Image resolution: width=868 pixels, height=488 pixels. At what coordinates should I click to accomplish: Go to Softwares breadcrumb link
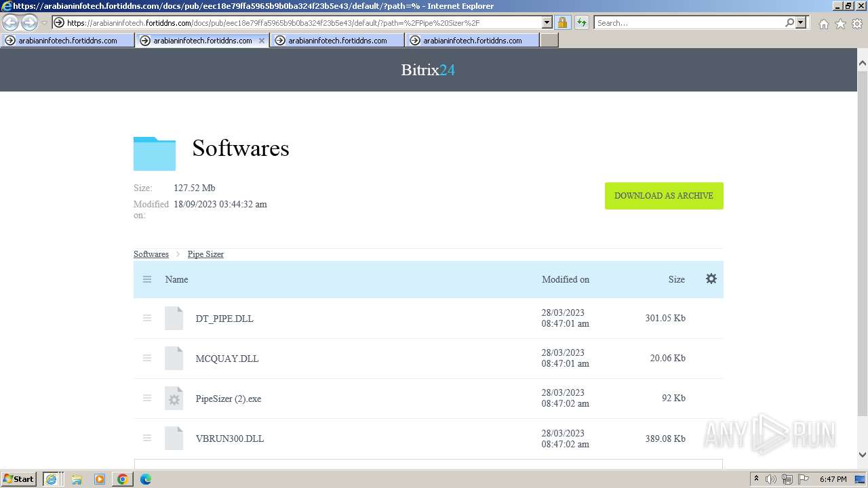(x=151, y=254)
